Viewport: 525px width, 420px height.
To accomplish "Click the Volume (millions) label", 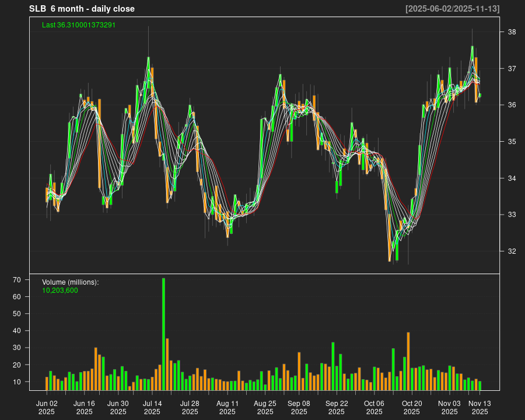I will tap(70, 282).
